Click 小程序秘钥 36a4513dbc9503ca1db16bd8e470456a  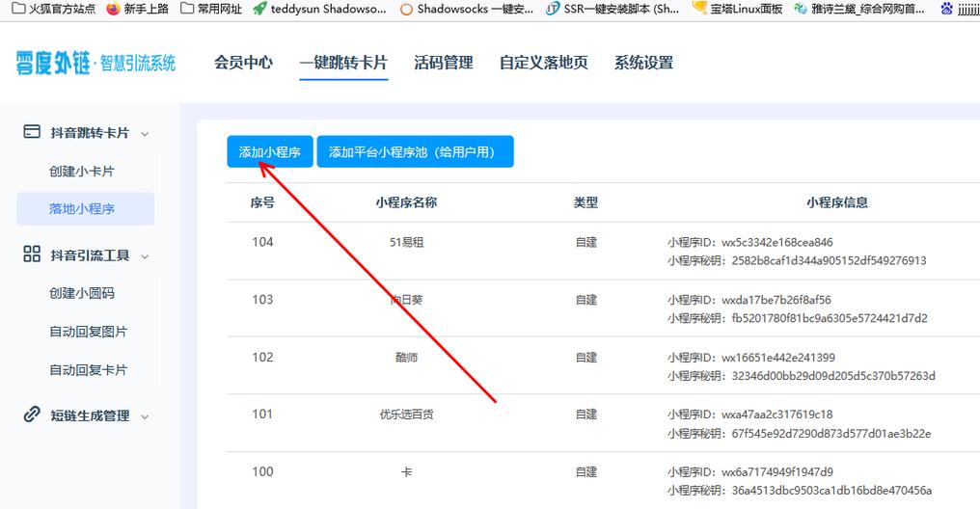(x=800, y=491)
